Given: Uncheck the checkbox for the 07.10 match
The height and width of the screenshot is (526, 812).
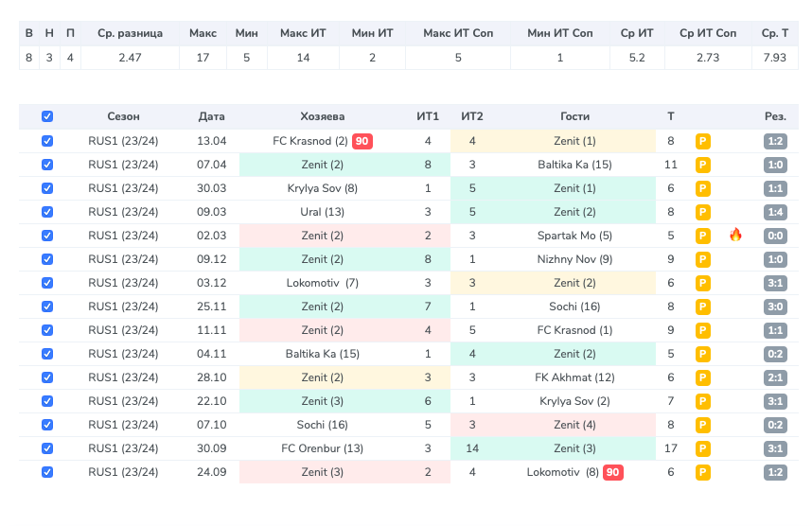Looking at the screenshot, I should click(x=47, y=425).
